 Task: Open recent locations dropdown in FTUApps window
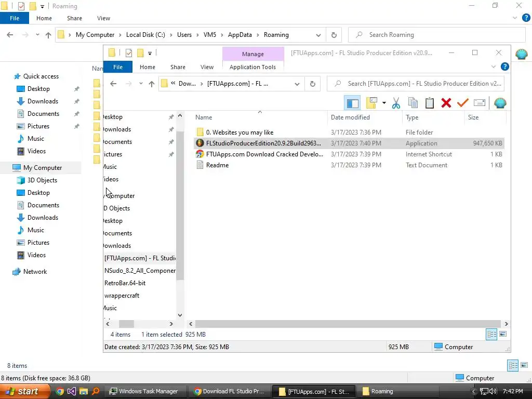point(141,84)
